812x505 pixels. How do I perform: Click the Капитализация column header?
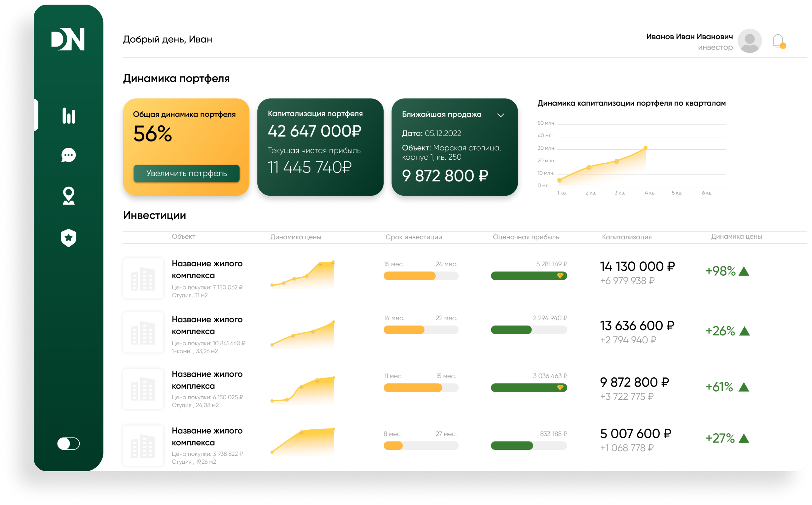(626, 237)
